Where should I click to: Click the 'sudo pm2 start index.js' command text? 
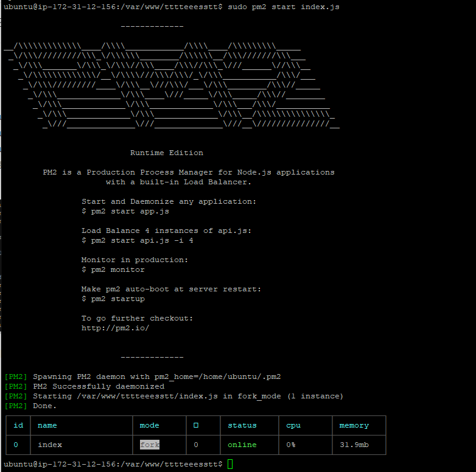pyautogui.click(x=284, y=7)
